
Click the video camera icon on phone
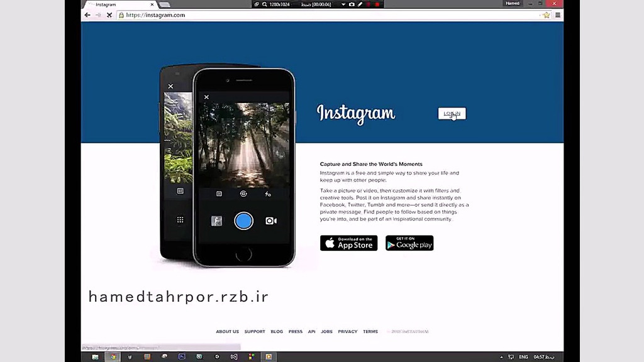[271, 221]
